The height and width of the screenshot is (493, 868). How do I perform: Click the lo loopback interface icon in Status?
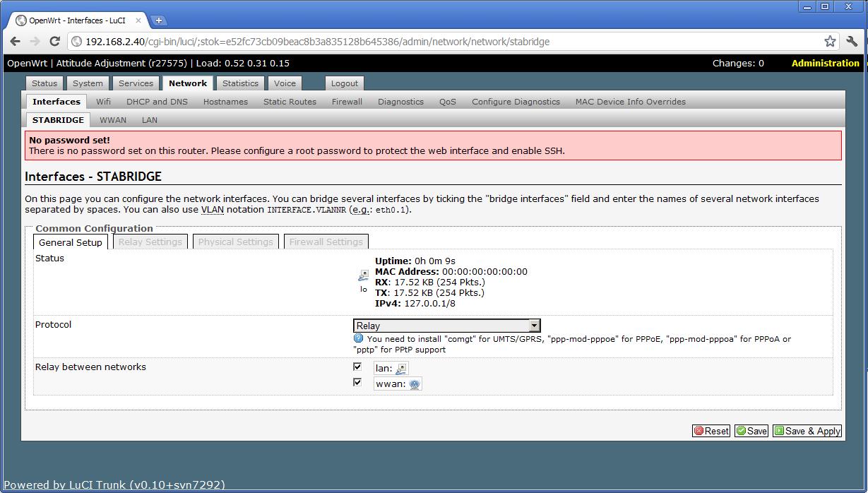pos(363,275)
